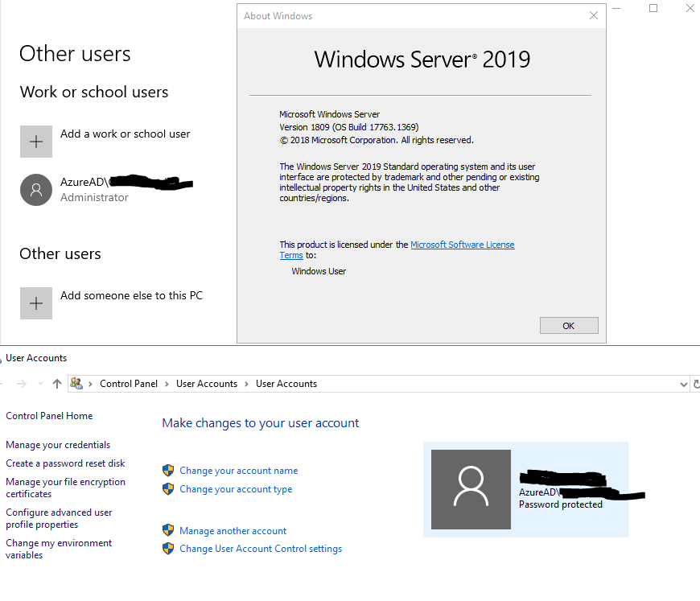
Task: Click Control Panel in the breadcrumb path
Action: tap(129, 384)
